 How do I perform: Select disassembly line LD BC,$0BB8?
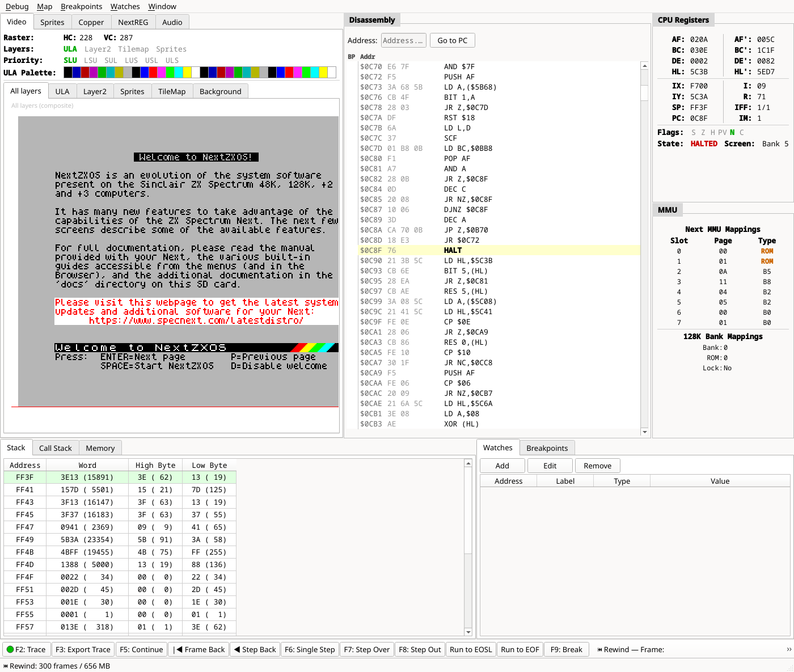[499, 148]
